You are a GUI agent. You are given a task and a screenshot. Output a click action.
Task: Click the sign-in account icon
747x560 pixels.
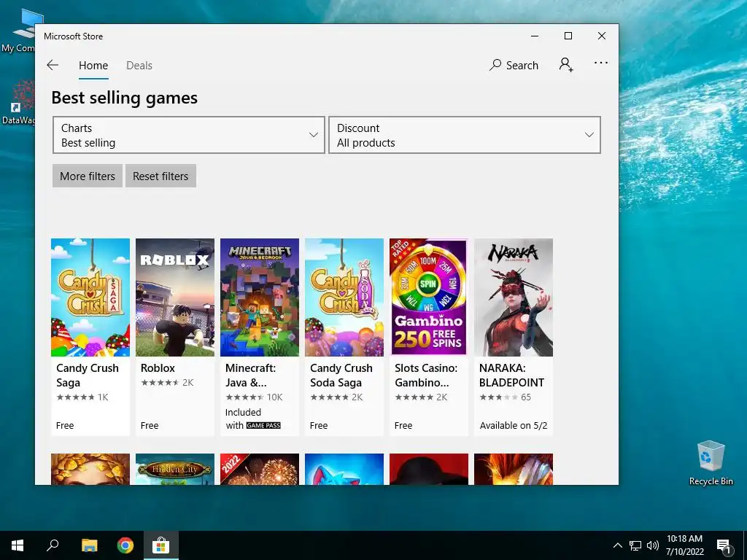pyautogui.click(x=566, y=64)
